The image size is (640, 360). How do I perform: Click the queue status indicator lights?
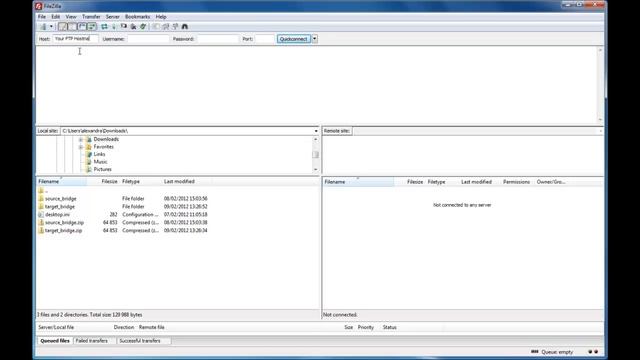click(593, 352)
